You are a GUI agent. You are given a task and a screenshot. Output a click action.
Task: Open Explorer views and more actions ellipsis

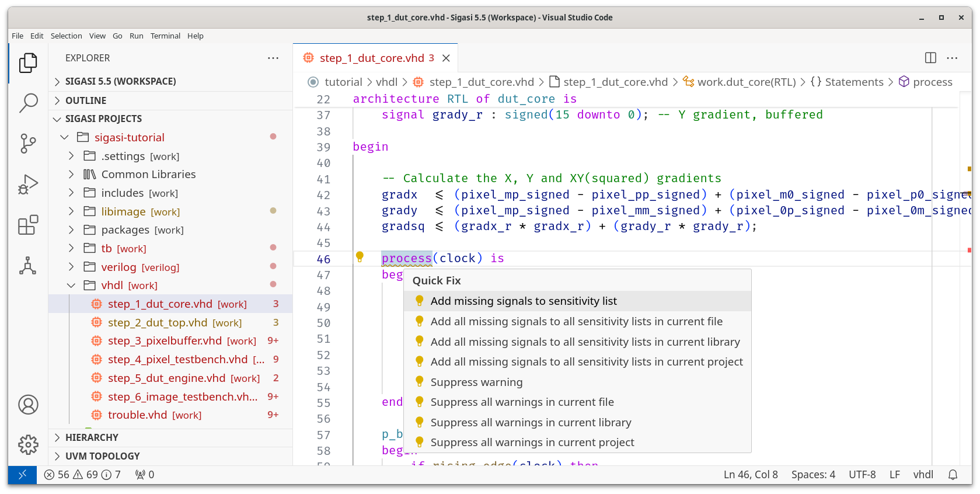273,58
